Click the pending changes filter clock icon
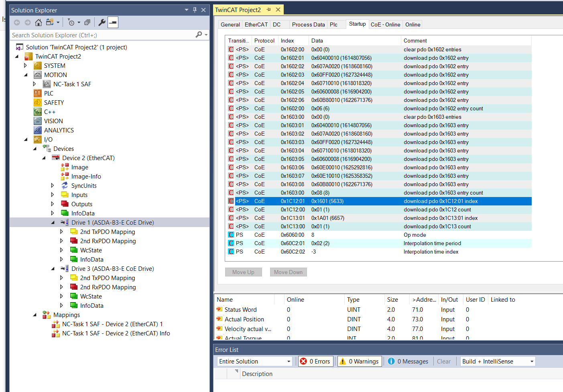The height and width of the screenshot is (392, 563). [x=71, y=22]
